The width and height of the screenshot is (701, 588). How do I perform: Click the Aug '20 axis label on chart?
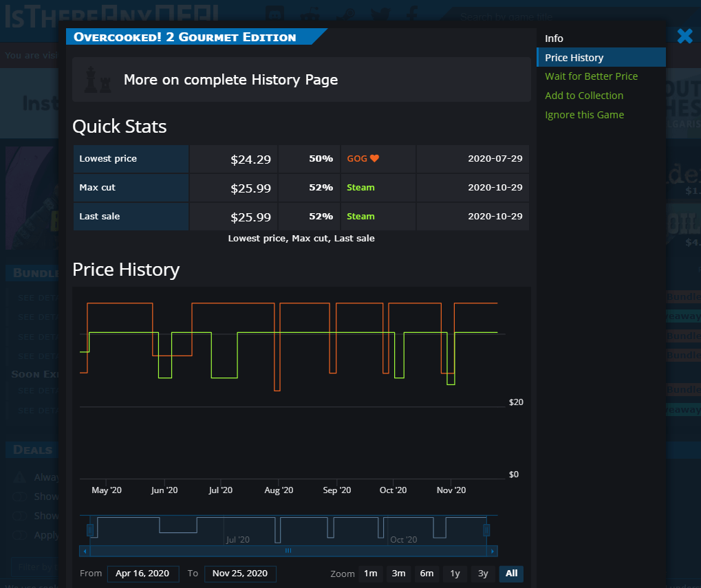pyautogui.click(x=279, y=490)
